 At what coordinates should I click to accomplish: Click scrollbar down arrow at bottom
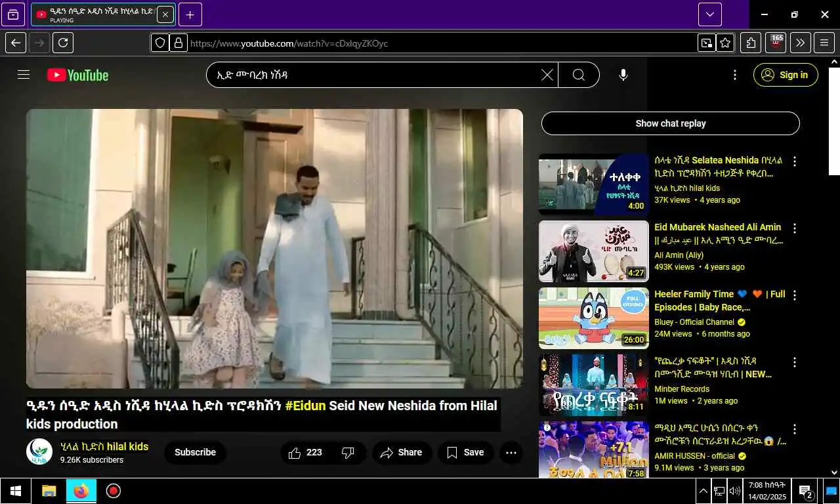pyautogui.click(x=834, y=472)
